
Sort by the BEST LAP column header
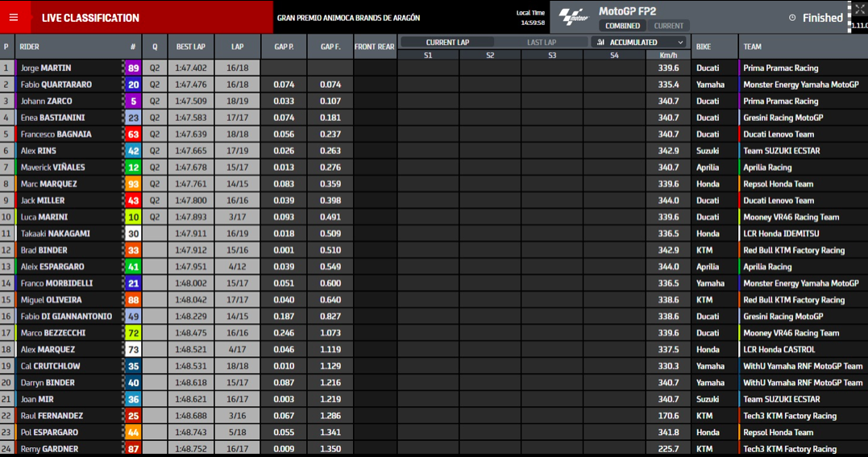(x=190, y=47)
